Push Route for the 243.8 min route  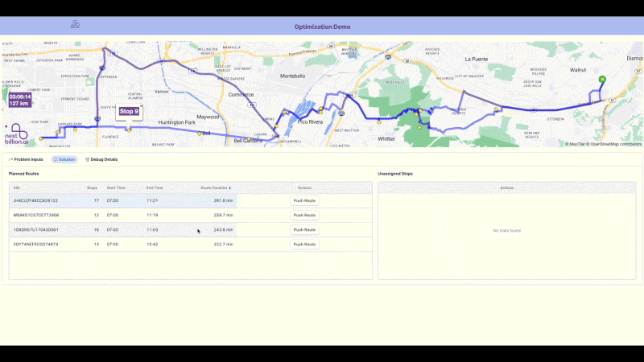coord(304,230)
